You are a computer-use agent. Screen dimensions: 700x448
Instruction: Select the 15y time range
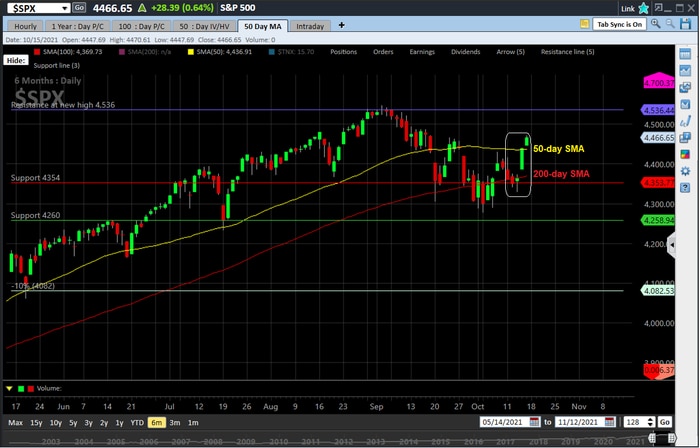pyautogui.click(x=36, y=423)
